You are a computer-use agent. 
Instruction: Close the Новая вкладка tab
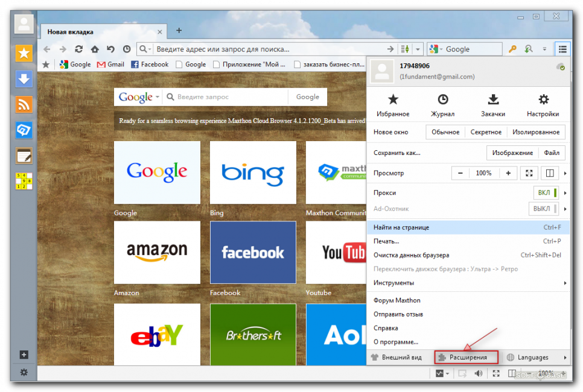(159, 32)
